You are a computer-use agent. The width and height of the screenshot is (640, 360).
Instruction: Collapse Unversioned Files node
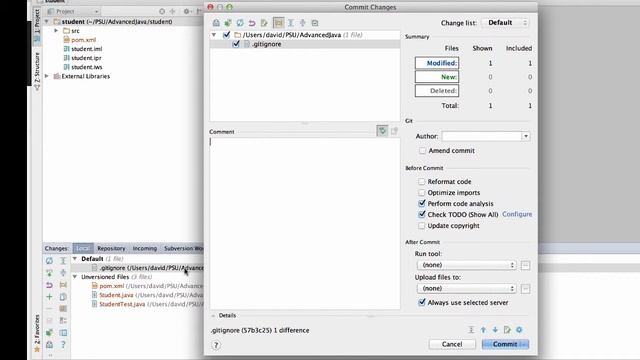pyautogui.click(x=75, y=277)
